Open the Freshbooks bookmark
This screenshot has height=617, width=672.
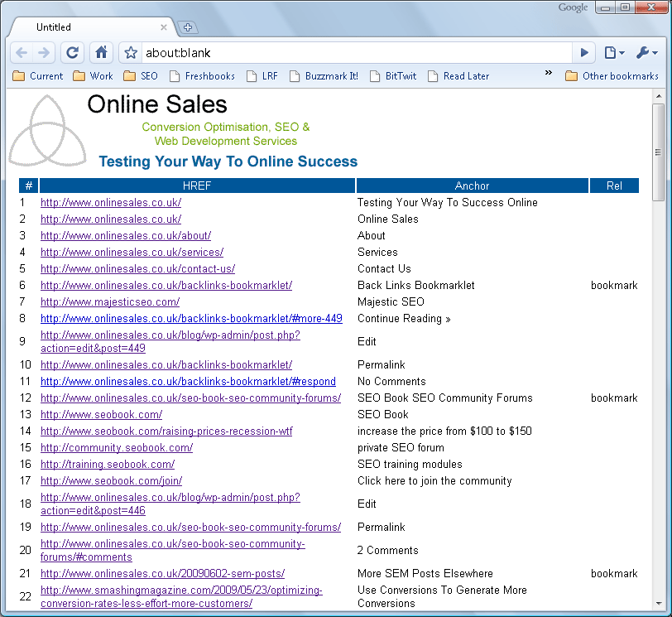[202, 76]
